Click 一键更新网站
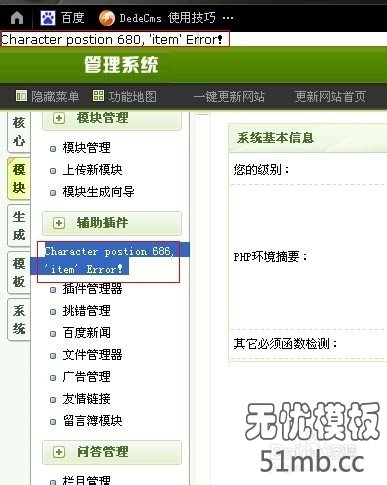The image size is (387, 485). click(x=229, y=97)
